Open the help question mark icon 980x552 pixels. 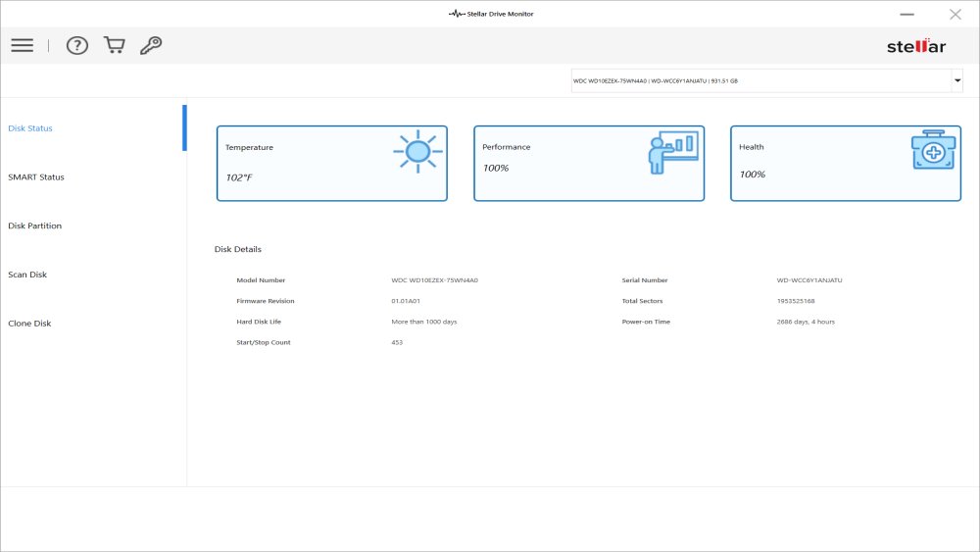click(77, 45)
